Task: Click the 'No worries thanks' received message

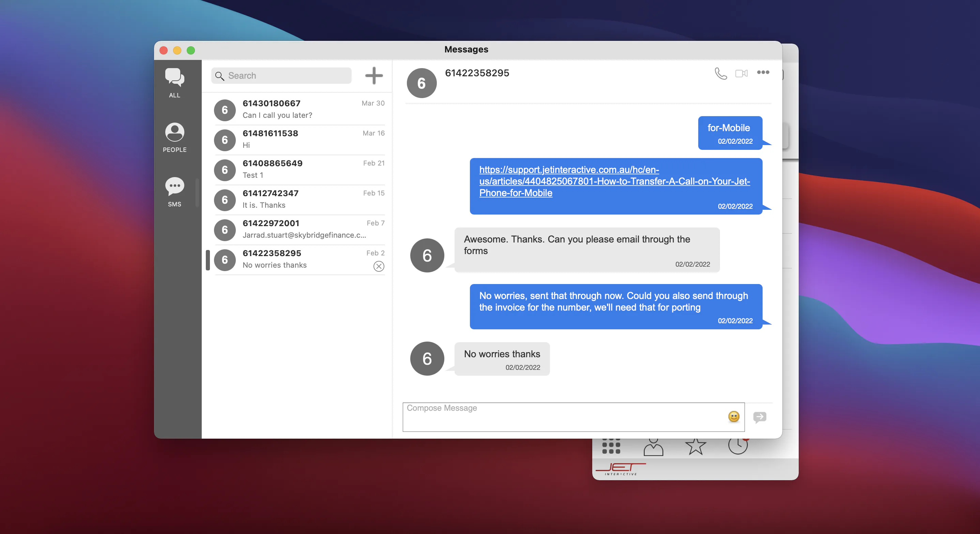Action: tap(502, 359)
